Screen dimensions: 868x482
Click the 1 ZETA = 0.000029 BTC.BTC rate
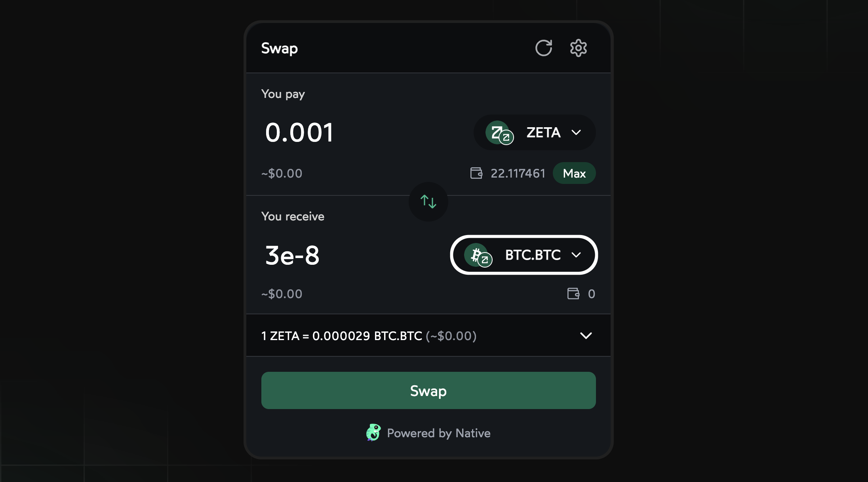click(368, 336)
